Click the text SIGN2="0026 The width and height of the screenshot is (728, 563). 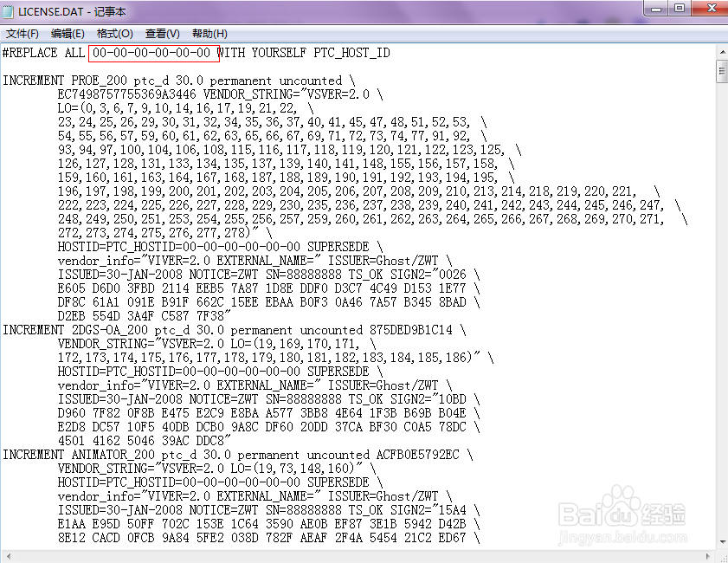[x=428, y=275]
